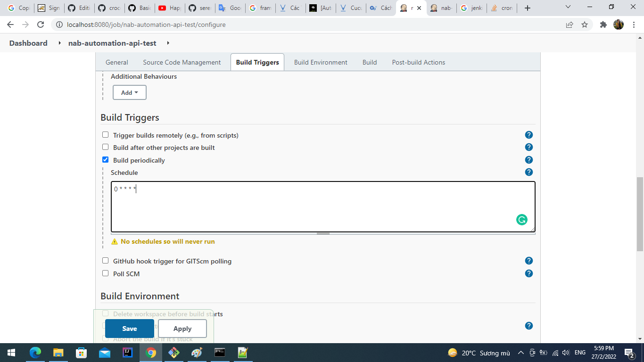Share this page from address bar icon
The width and height of the screenshot is (644, 362).
coord(570,25)
